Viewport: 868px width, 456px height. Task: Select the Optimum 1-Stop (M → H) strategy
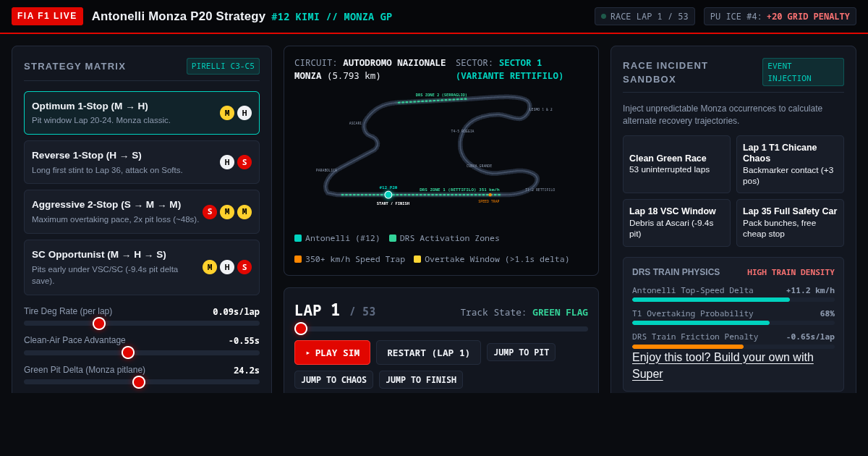point(142,113)
